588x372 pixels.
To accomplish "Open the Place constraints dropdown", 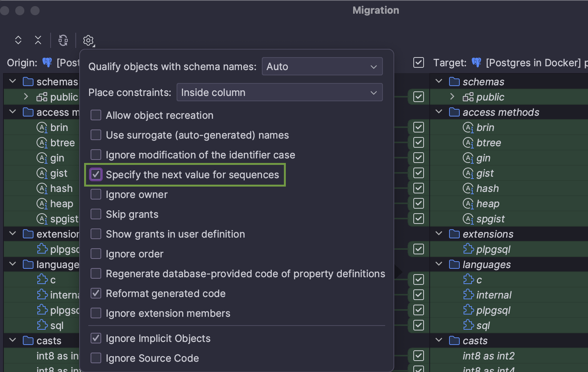I will coord(279,92).
